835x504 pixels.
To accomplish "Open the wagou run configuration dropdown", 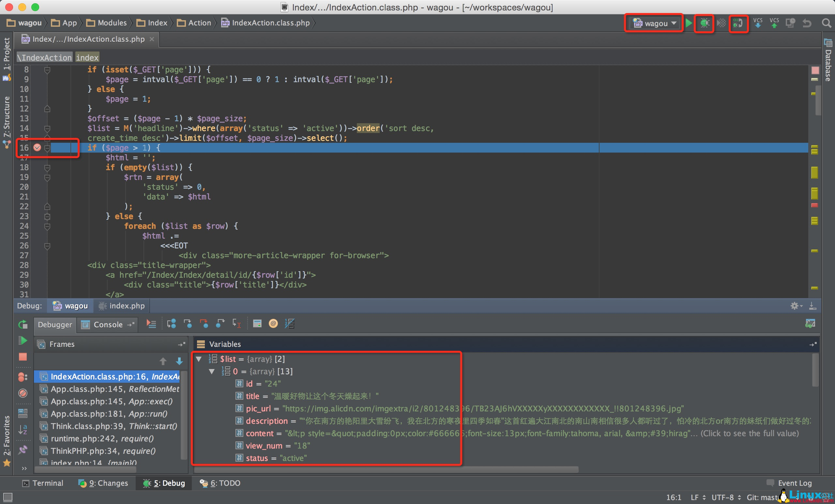I will point(654,23).
